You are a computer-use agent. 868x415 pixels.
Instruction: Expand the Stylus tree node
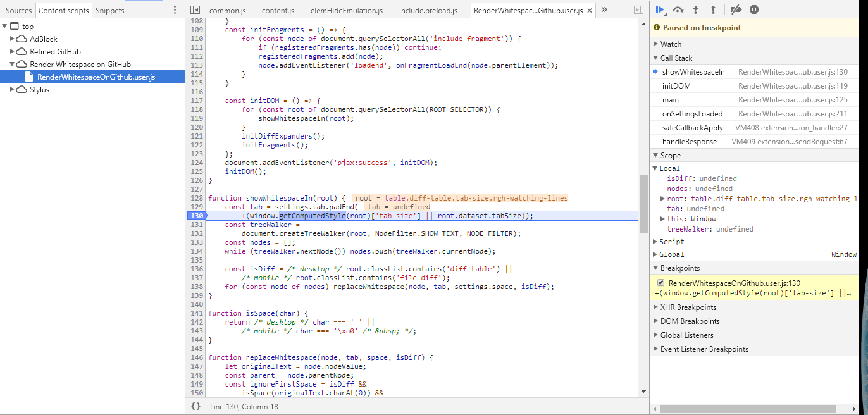13,90
